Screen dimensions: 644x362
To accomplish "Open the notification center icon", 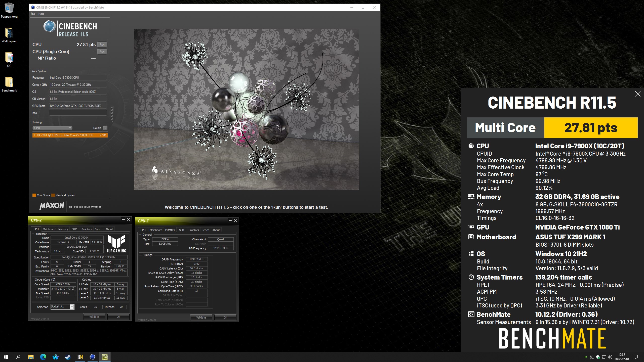I will pyautogui.click(x=636, y=357).
